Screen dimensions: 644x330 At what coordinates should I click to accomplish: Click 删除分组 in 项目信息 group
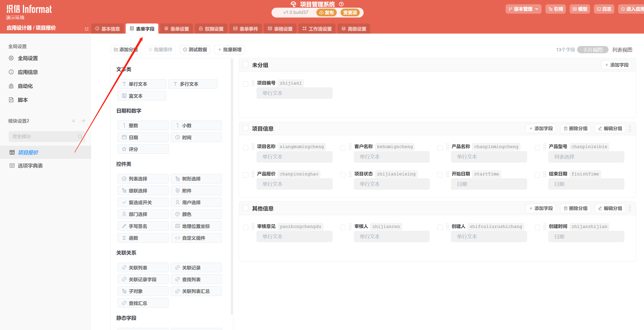point(575,129)
